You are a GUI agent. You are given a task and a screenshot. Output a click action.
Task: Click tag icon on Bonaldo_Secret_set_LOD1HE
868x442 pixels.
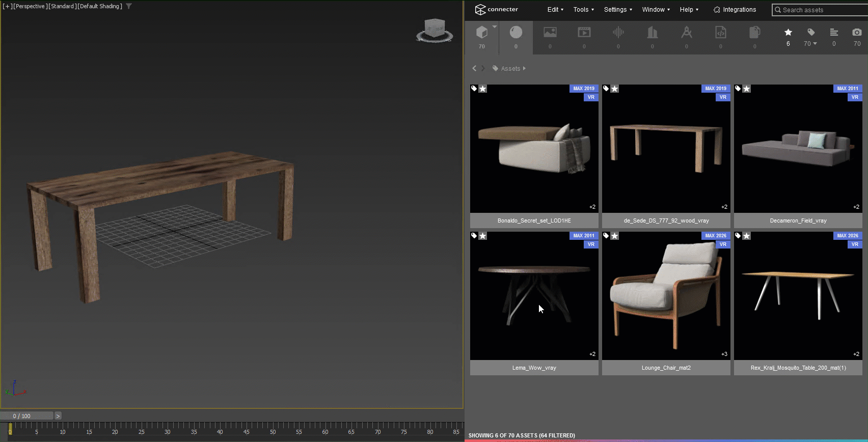click(474, 89)
